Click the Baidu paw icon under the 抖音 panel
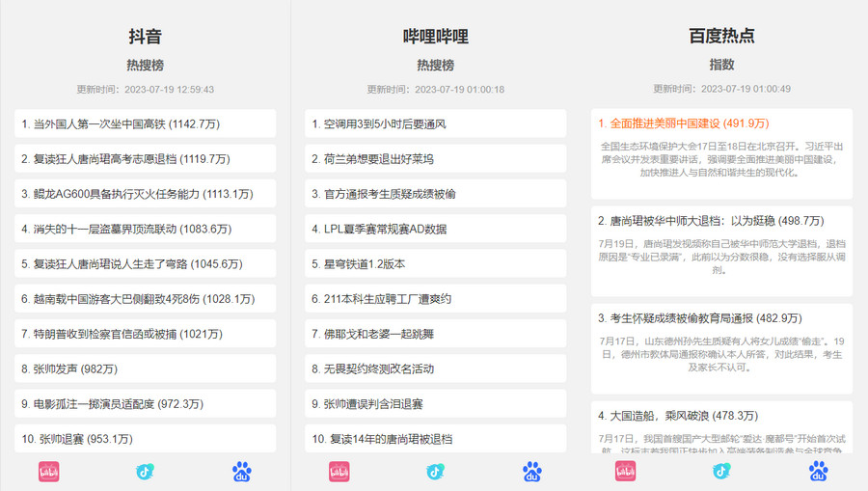868x491 pixels. tap(241, 472)
